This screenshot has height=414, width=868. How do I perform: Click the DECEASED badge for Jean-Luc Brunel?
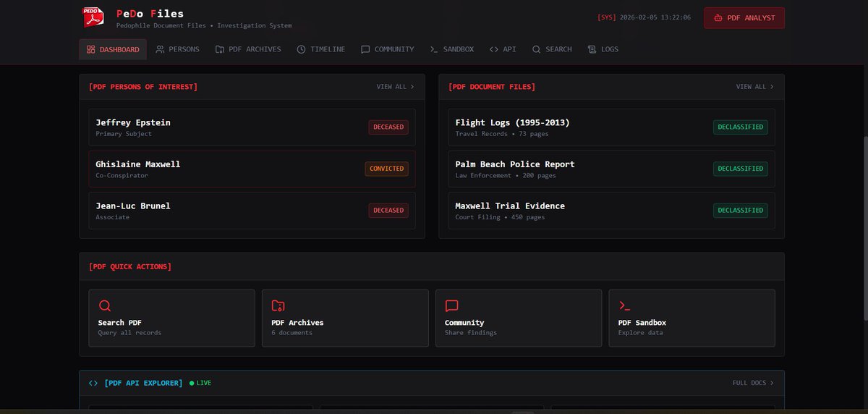coord(388,211)
